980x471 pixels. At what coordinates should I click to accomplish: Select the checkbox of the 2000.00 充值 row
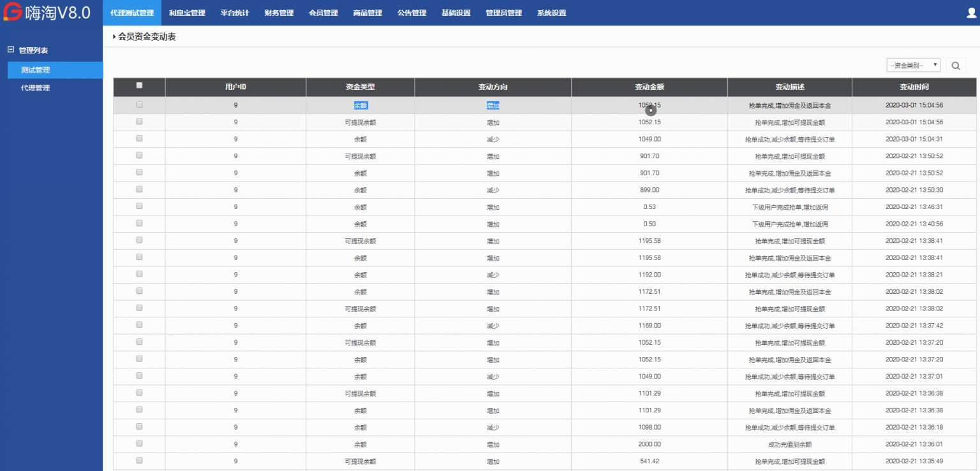point(139,444)
